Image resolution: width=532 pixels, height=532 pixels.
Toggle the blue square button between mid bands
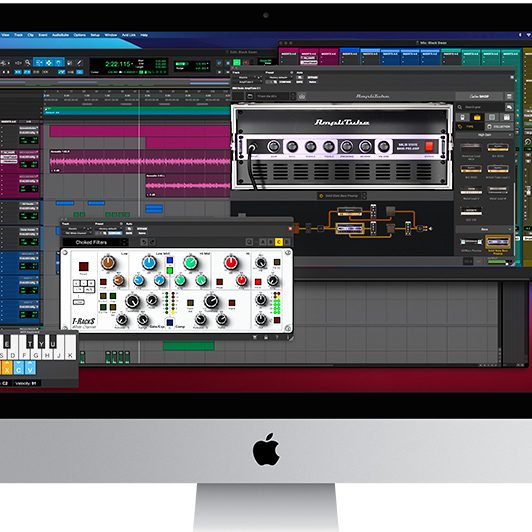pos(170,260)
